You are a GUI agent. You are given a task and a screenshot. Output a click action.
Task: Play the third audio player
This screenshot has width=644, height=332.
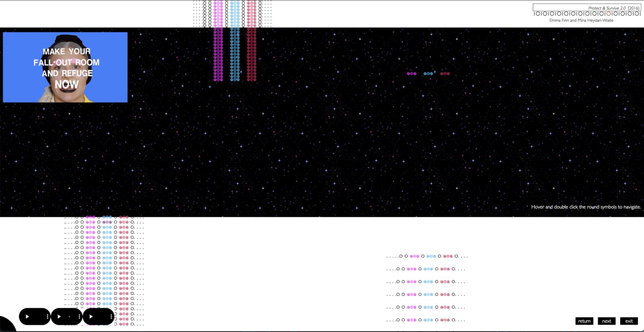91,317
